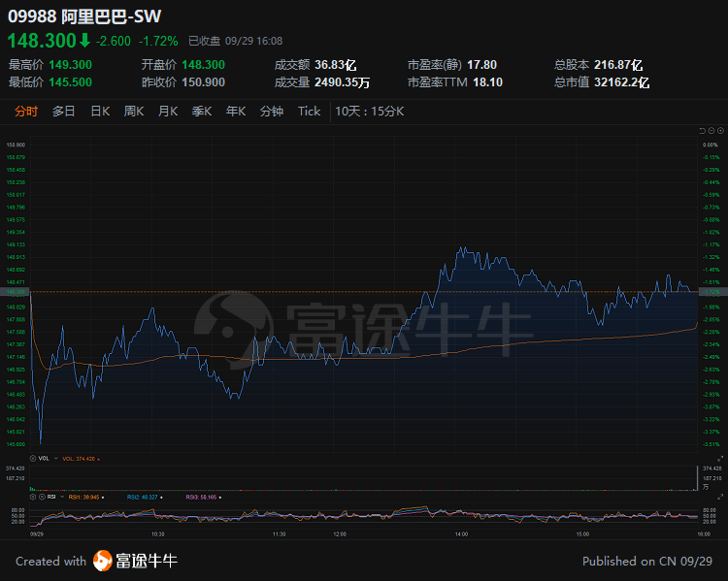Open the VOL indicator dropdown arrow

click(x=56, y=459)
